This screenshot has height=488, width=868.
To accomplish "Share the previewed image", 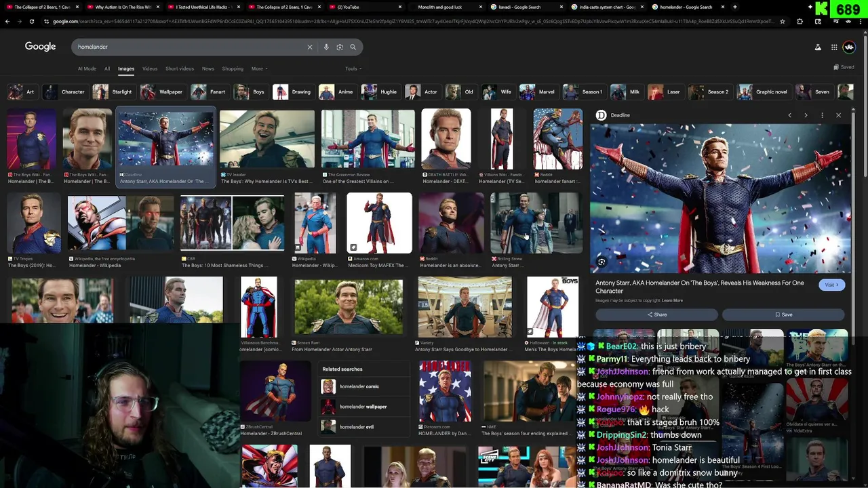I will [x=656, y=314].
